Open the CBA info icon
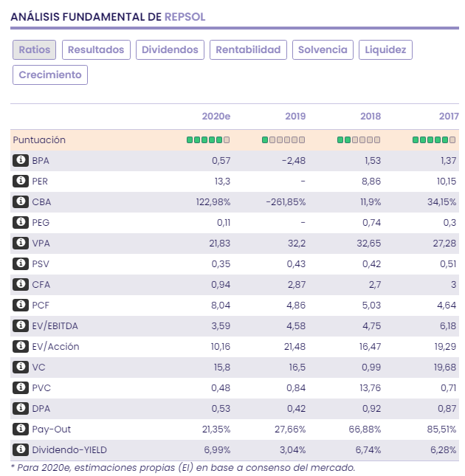The width and height of the screenshot is (465, 476). tap(20, 201)
